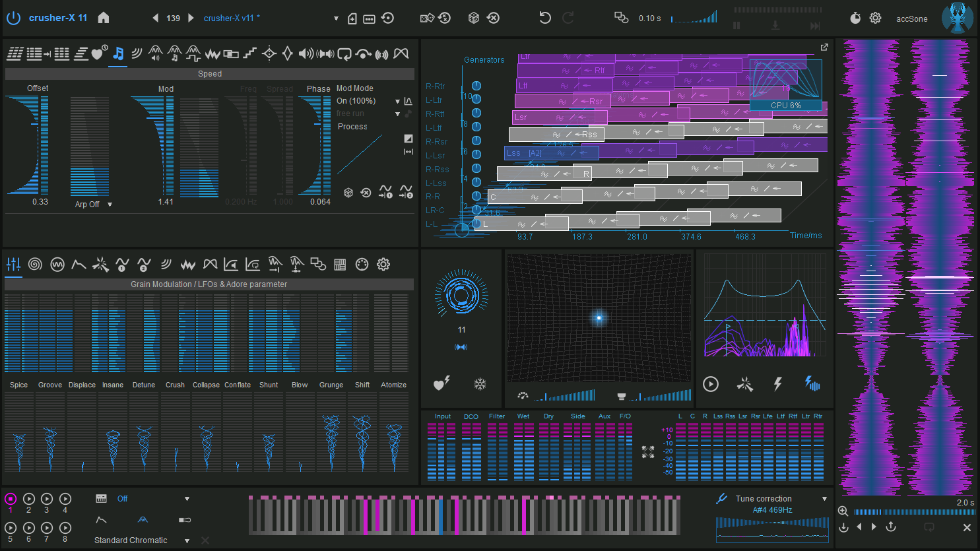The width and height of the screenshot is (980, 551).
Task: Open the home icon next to crusher-X 11
Action: click(x=104, y=18)
